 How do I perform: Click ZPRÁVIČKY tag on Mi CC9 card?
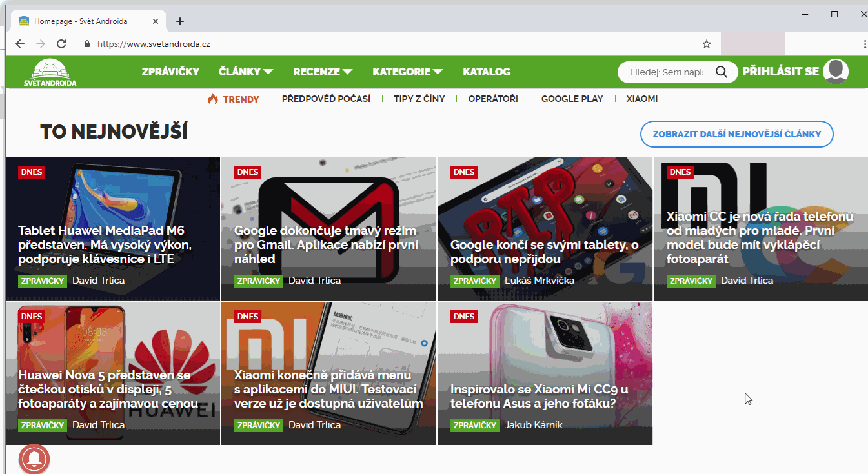[475, 426]
